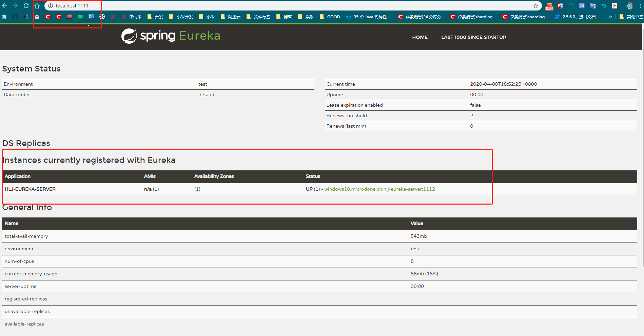Open the Chrome profile avatar
This screenshot has width=644, height=336.
point(630,6)
